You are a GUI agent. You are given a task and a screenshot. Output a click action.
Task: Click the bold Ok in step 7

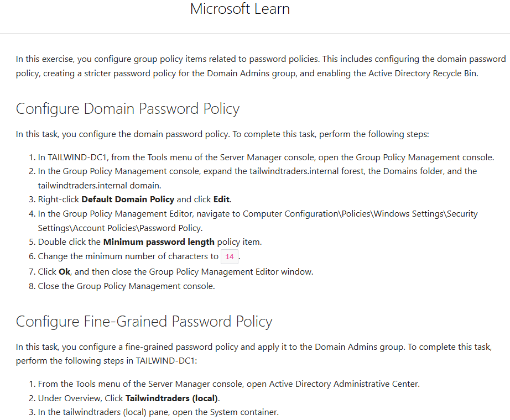64,272
